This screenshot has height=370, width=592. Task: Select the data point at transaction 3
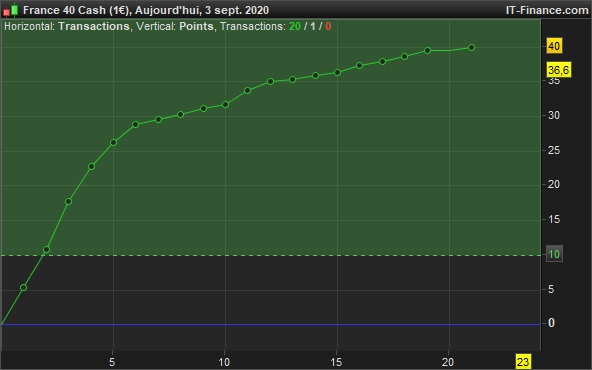[x=68, y=202]
